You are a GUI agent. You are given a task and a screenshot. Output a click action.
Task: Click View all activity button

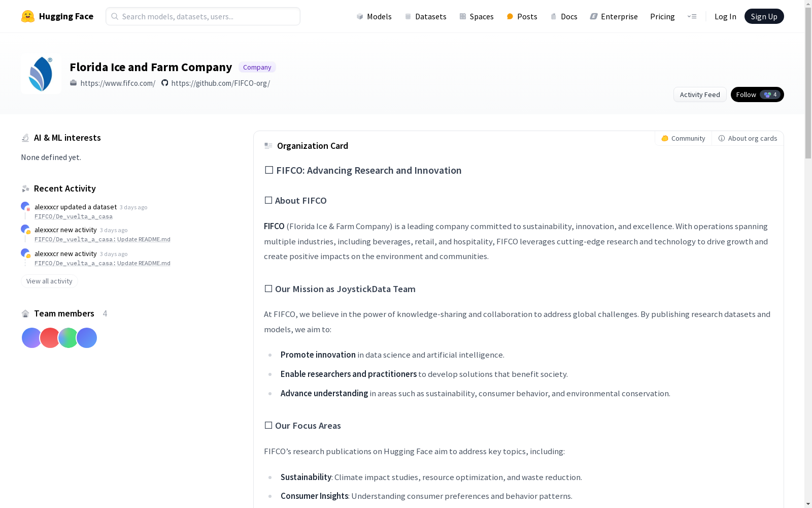49,281
